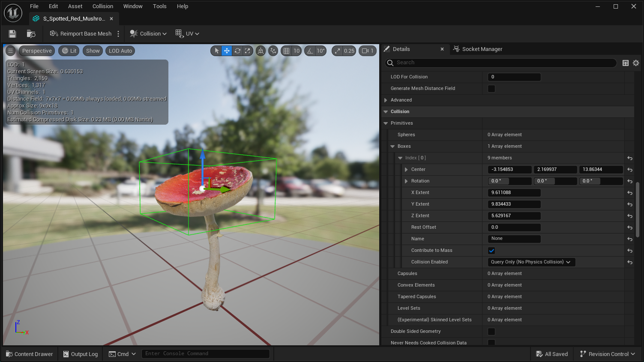Screen dimensions: 644x362
Task: Uncheck Contribute to Mass
Action: (x=491, y=251)
